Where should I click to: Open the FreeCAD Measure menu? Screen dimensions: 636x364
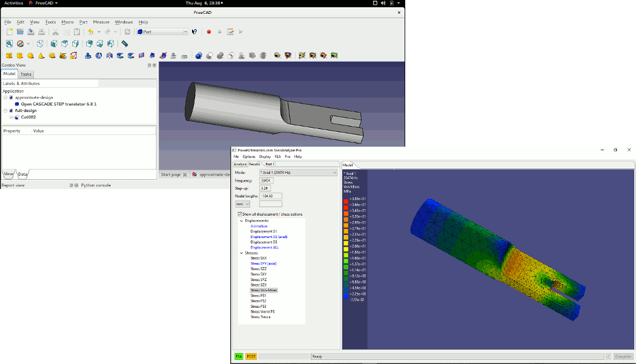(101, 22)
